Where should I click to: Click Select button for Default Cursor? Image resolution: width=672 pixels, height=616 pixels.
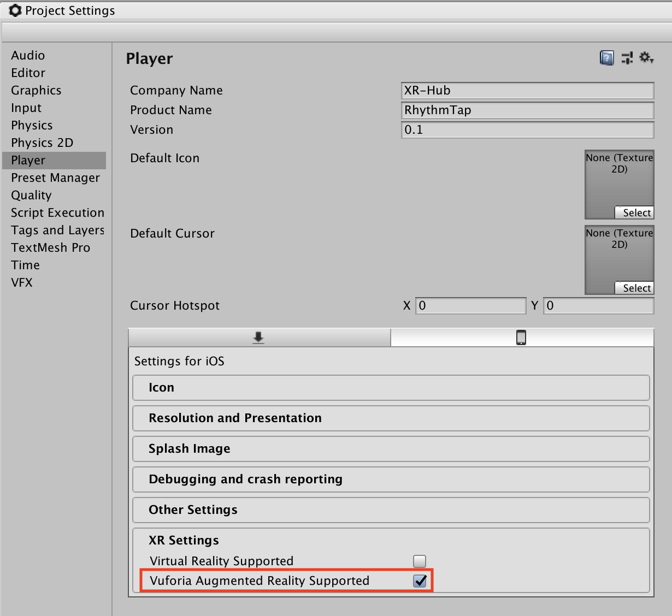(636, 288)
